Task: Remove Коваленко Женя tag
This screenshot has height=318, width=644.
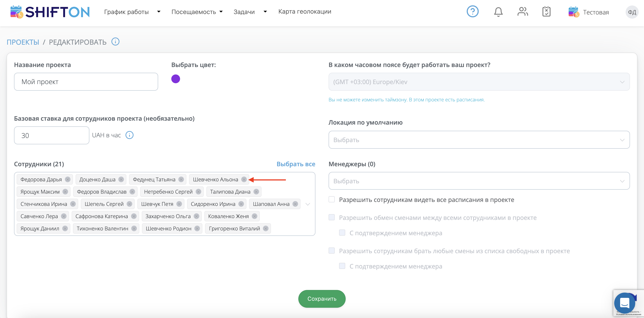Action: [x=254, y=216]
